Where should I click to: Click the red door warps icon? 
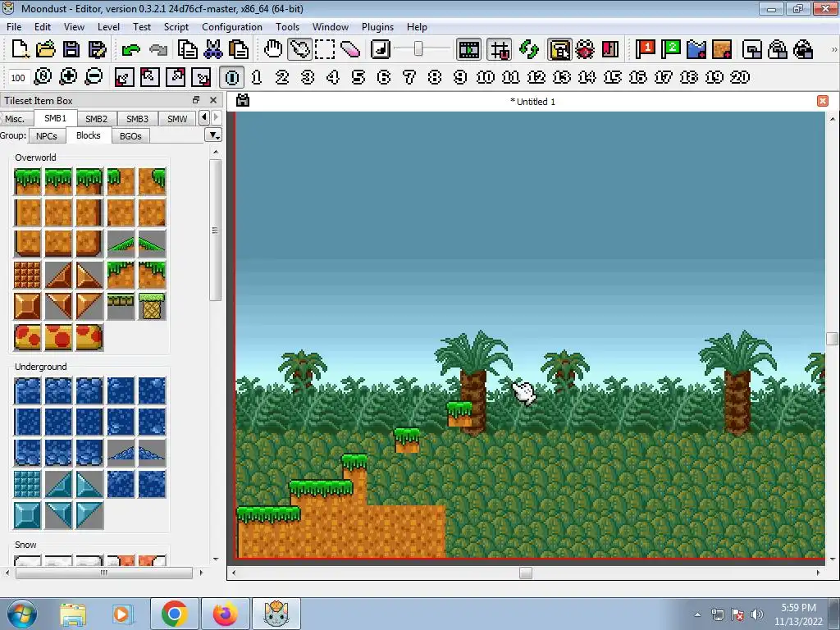click(x=610, y=49)
